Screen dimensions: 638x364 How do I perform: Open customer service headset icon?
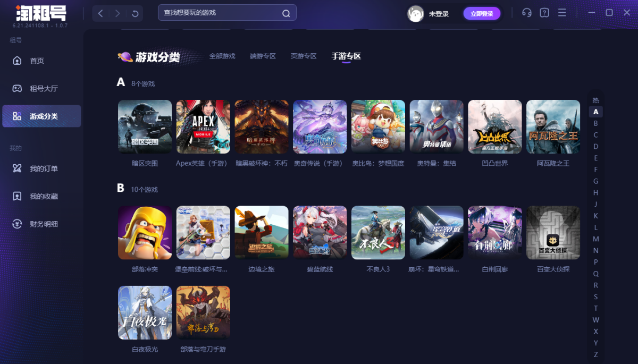click(x=527, y=13)
